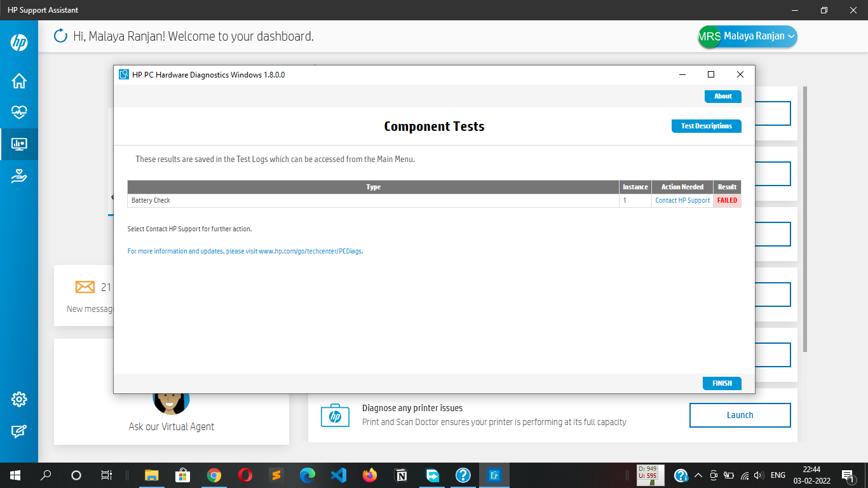Open the hand-with-heart support section in sidebar
Screen dimensions: 868x488
click(18, 176)
